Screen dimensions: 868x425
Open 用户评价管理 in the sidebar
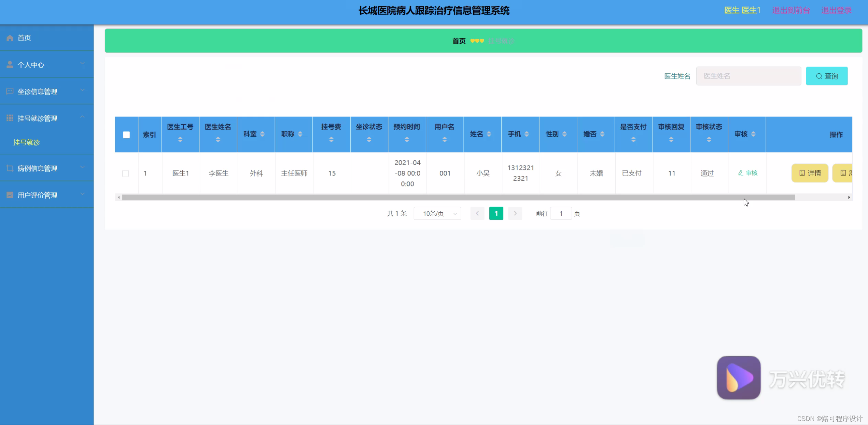click(x=38, y=195)
